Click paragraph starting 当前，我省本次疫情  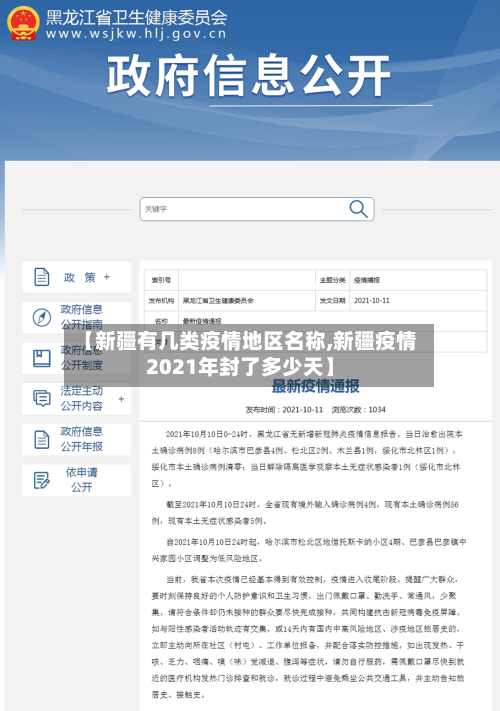click(308, 637)
